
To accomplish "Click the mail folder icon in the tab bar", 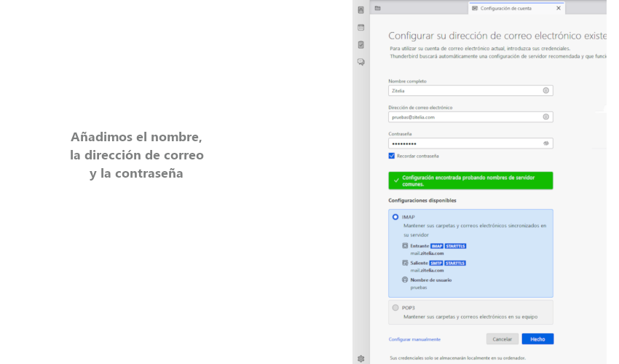I will point(377,8).
